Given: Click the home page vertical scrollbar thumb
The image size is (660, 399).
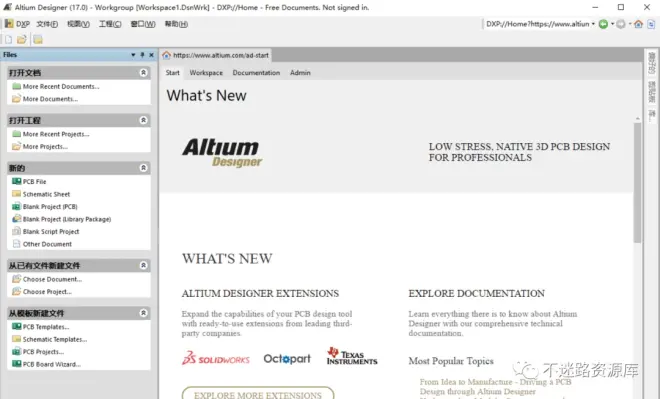Looking at the screenshot, I should pyautogui.click(x=638, y=183).
